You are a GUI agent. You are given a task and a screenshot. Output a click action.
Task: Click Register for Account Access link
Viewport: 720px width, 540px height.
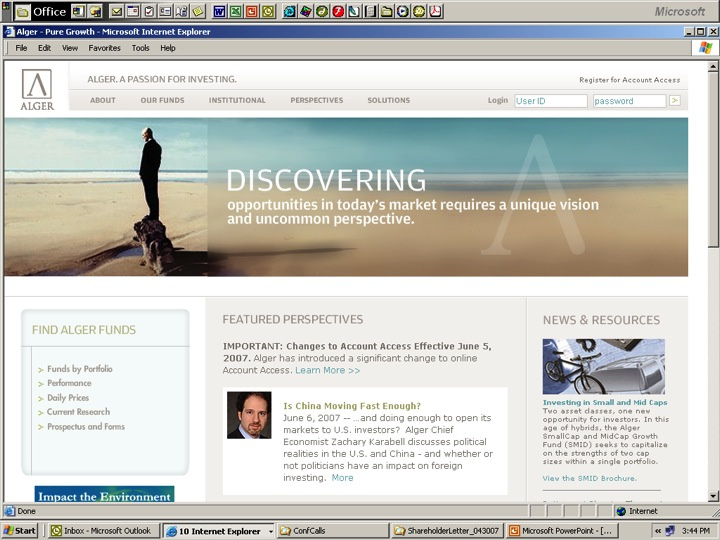(630, 80)
